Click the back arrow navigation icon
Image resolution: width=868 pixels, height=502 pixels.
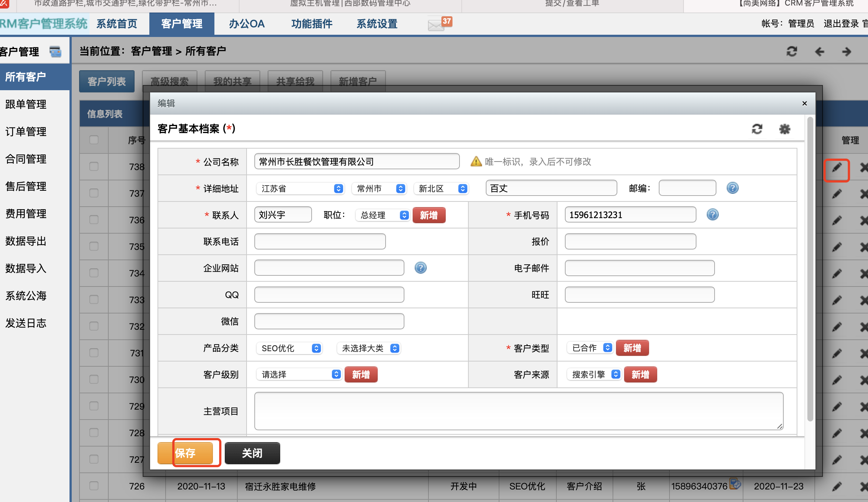[x=820, y=51]
